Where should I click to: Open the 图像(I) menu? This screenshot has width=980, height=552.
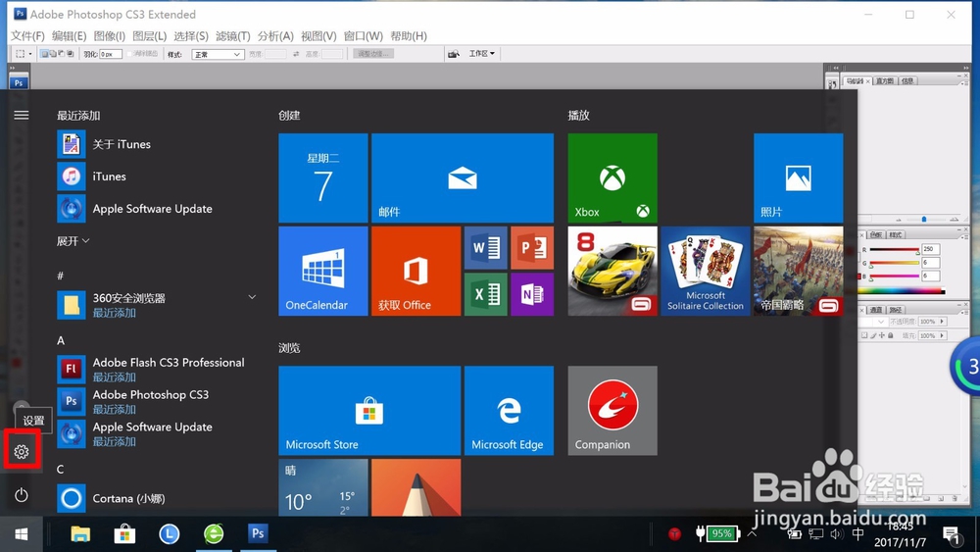coord(110,36)
